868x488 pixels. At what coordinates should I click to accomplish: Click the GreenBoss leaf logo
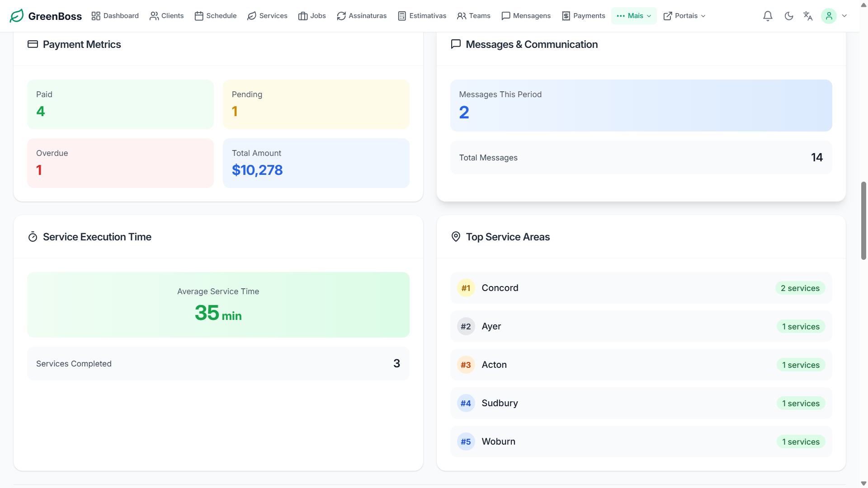tap(17, 16)
